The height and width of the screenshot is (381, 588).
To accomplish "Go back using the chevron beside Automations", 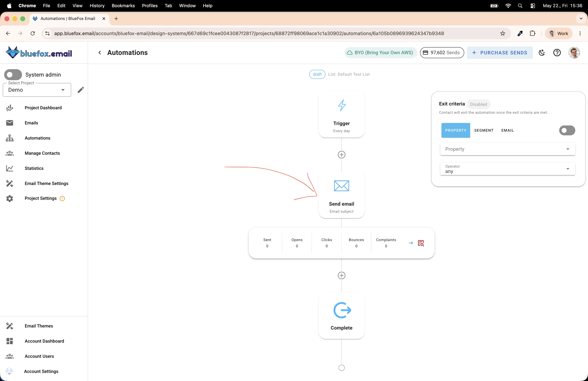I will pos(100,52).
